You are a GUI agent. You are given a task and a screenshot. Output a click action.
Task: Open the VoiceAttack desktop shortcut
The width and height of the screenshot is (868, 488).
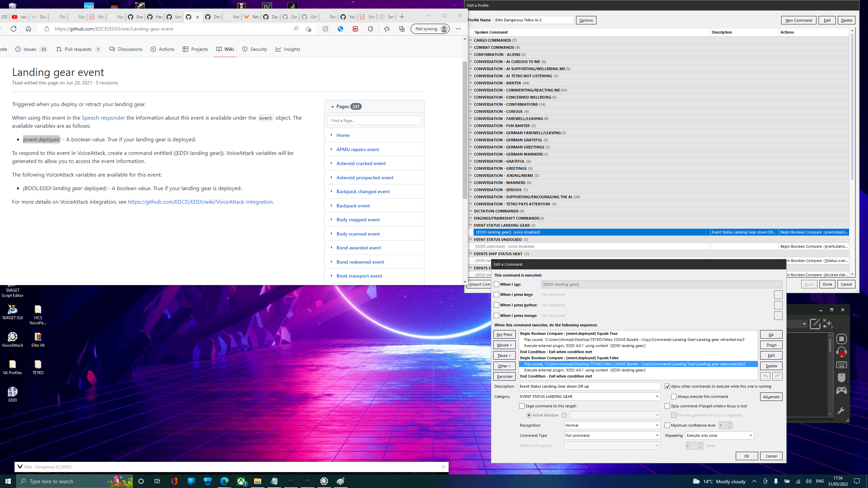pyautogui.click(x=13, y=340)
